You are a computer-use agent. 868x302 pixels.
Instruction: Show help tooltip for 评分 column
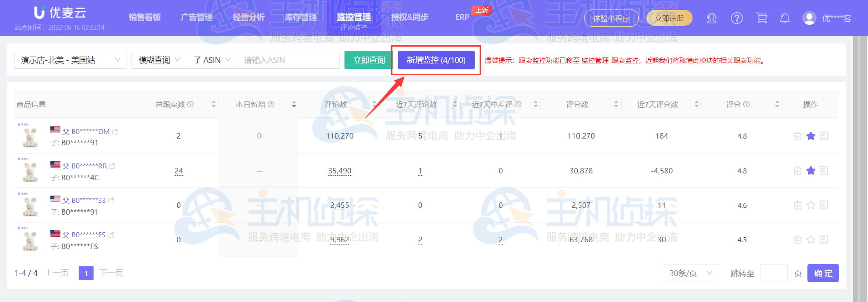tap(746, 104)
